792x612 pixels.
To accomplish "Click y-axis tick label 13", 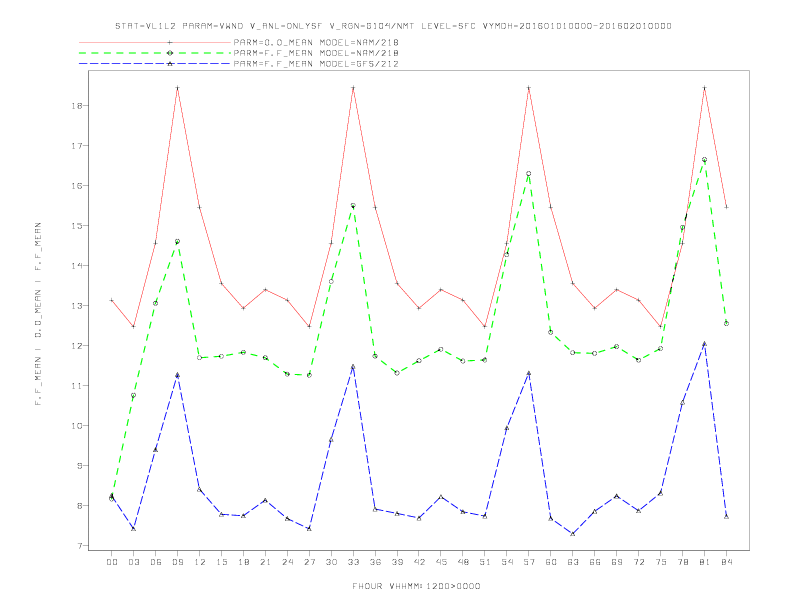I will [x=77, y=306].
